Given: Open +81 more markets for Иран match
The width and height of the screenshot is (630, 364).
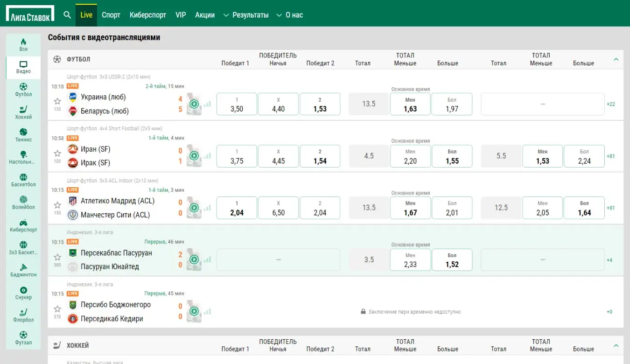Looking at the screenshot, I should tap(610, 156).
